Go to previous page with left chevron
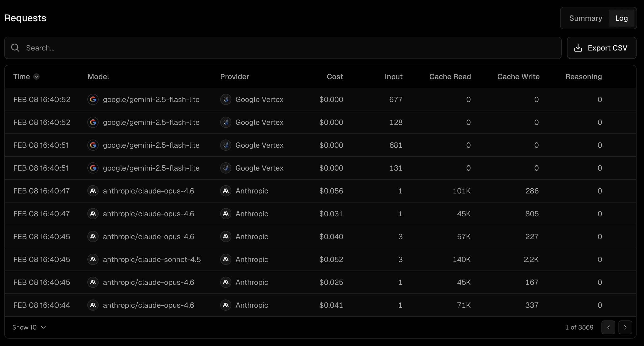 [608, 327]
